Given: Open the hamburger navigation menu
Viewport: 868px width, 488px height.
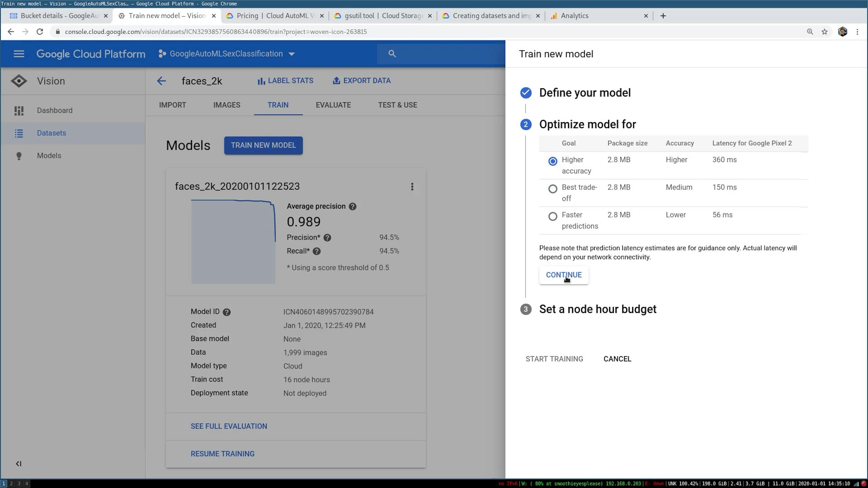Looking at the screenshot, I should point(19,54).
